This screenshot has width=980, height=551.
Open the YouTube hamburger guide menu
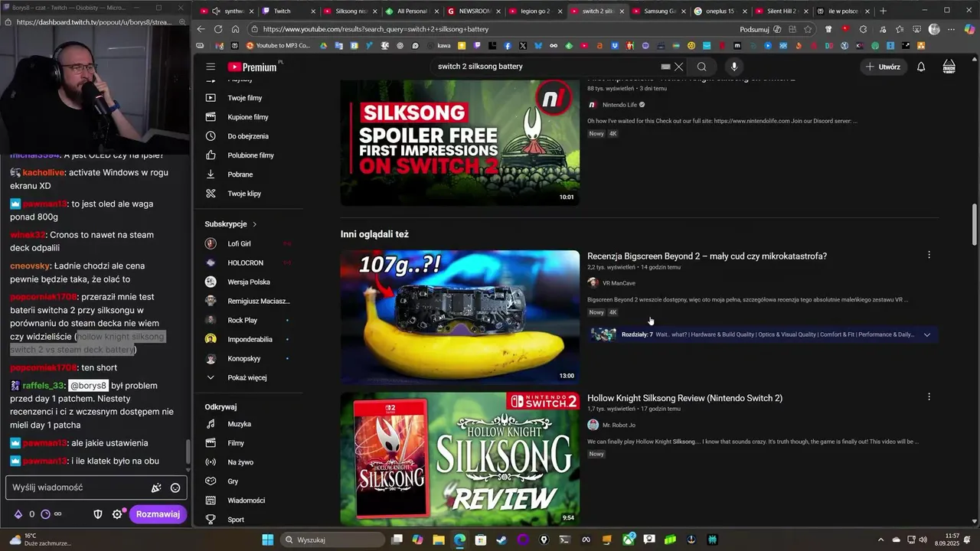(211, 67)
